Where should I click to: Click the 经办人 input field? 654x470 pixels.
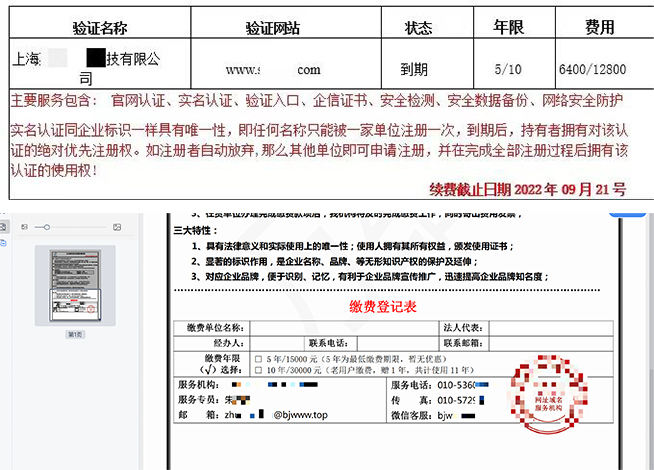[x=276, y=343]
